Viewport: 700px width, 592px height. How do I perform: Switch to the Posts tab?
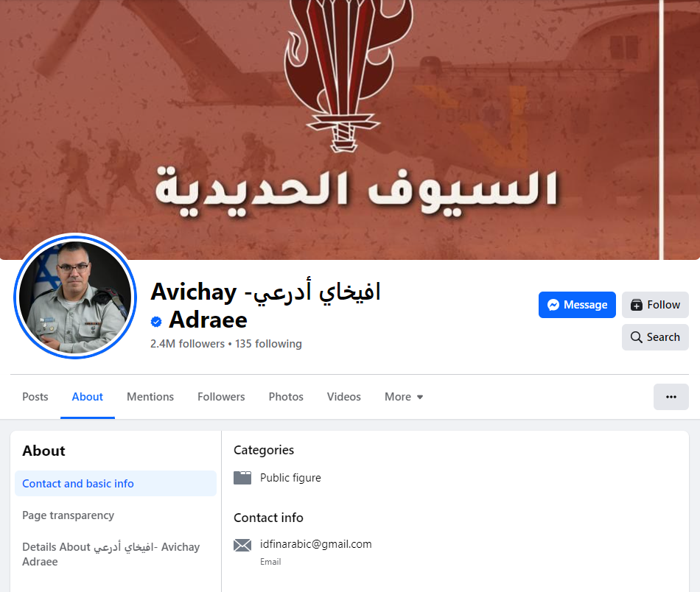click(x=35, y=397)
